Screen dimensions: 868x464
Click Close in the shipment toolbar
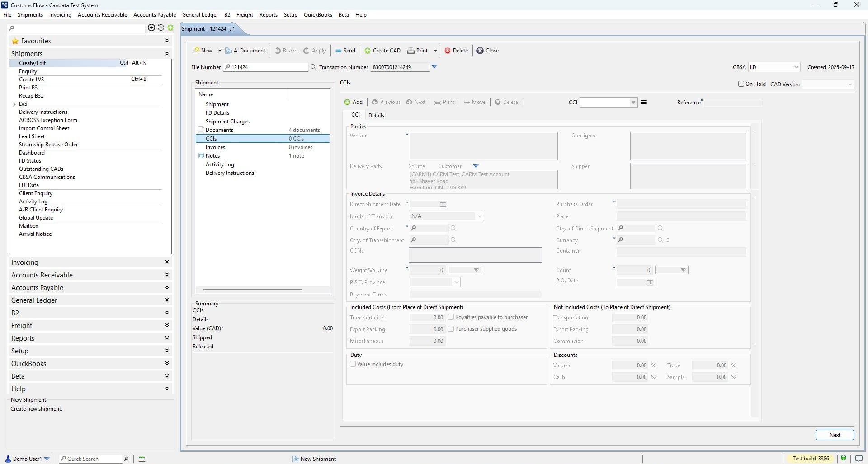(x=488, y=51)
